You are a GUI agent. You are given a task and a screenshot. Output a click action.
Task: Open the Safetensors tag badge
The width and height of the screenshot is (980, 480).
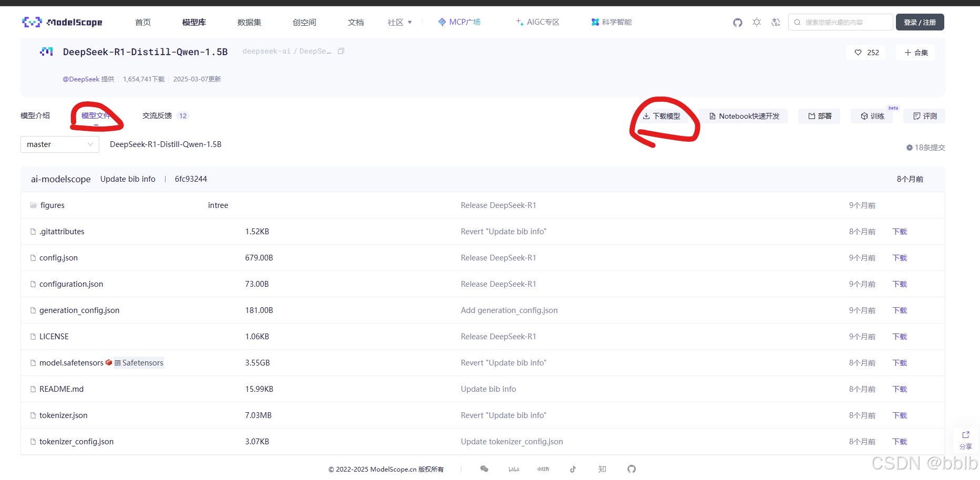point(139,363)
